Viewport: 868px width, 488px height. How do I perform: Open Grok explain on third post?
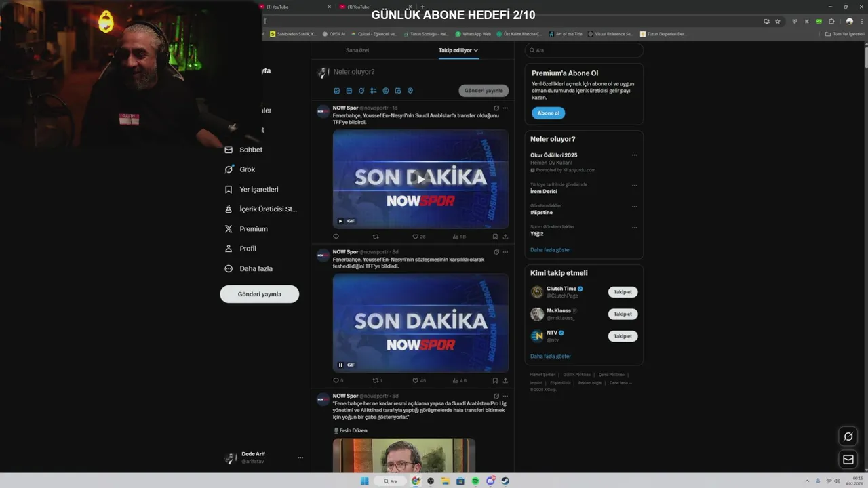(x=496, y=396)
